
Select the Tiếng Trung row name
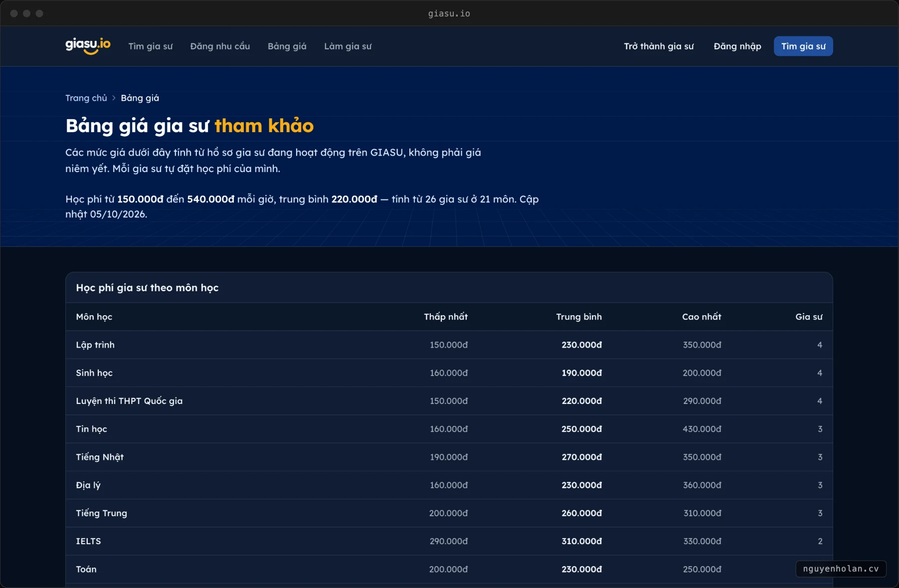pyautogui.click(x=102, y=513)
